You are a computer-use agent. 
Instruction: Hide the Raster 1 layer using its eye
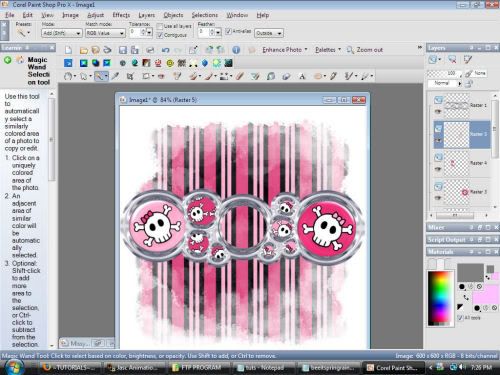pyautogui.click(x=438, y=111)
